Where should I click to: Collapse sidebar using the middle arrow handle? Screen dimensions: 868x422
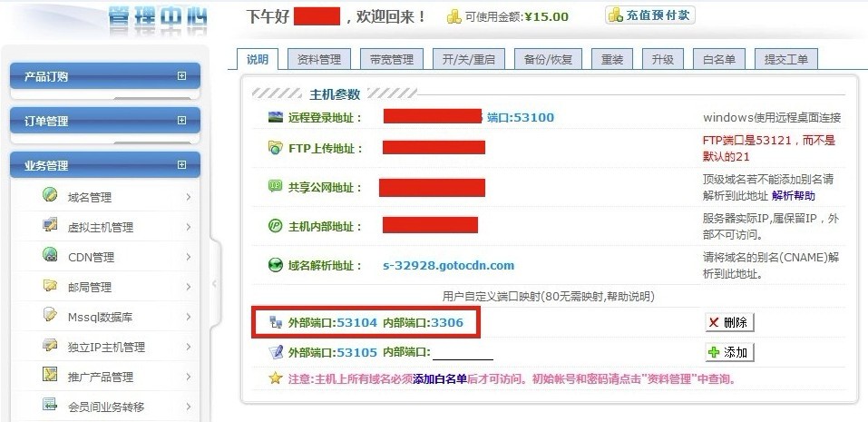(x=215, y=284)
